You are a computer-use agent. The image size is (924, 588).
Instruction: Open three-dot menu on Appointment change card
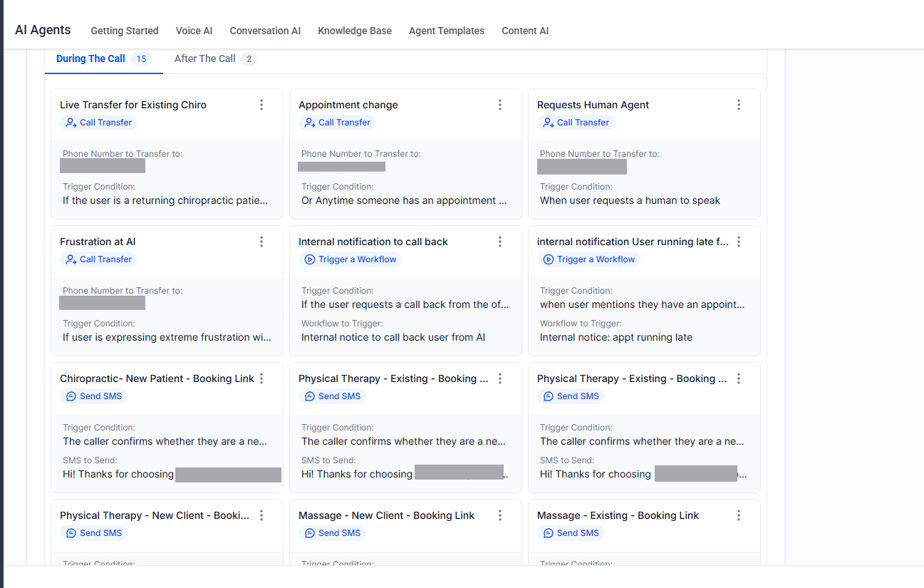tap(500, 105)
